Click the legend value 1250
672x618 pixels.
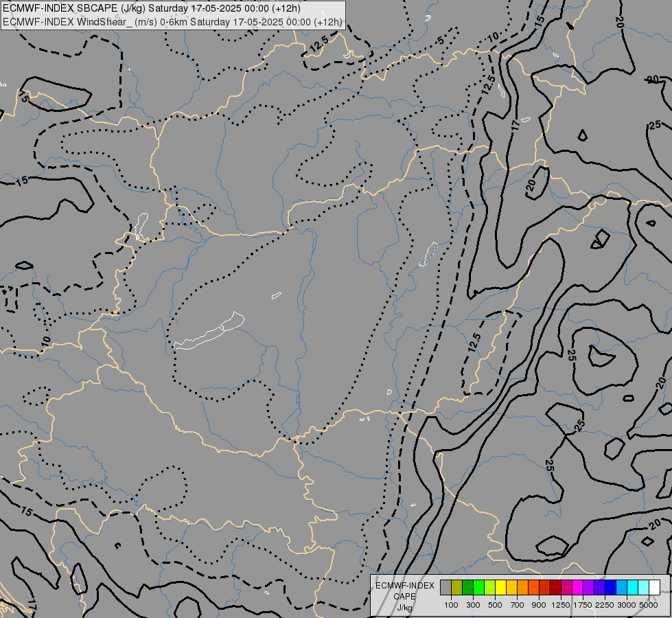(561, 605)
